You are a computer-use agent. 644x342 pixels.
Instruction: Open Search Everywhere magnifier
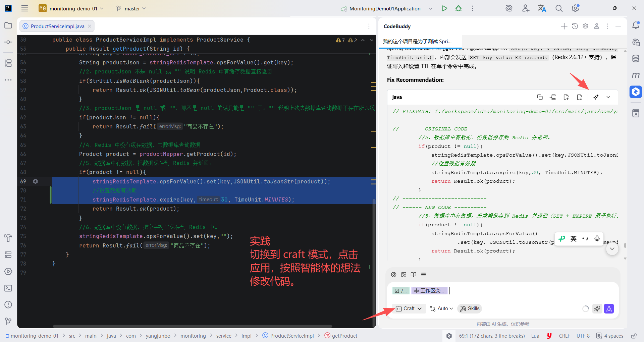coord(559,8)
